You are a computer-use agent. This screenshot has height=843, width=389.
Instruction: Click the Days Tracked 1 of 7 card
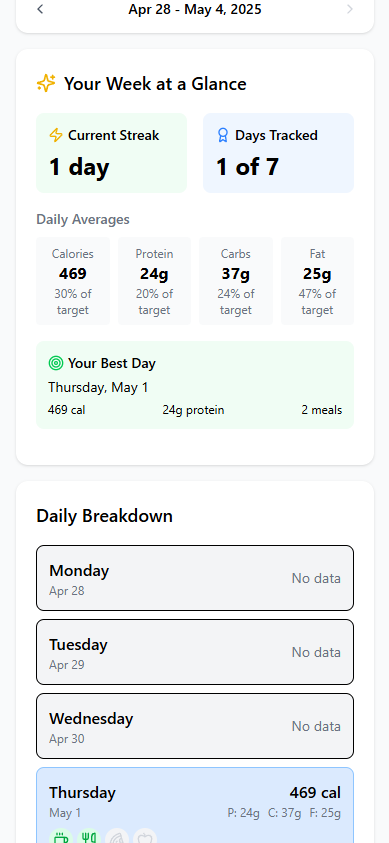[278, 153]
